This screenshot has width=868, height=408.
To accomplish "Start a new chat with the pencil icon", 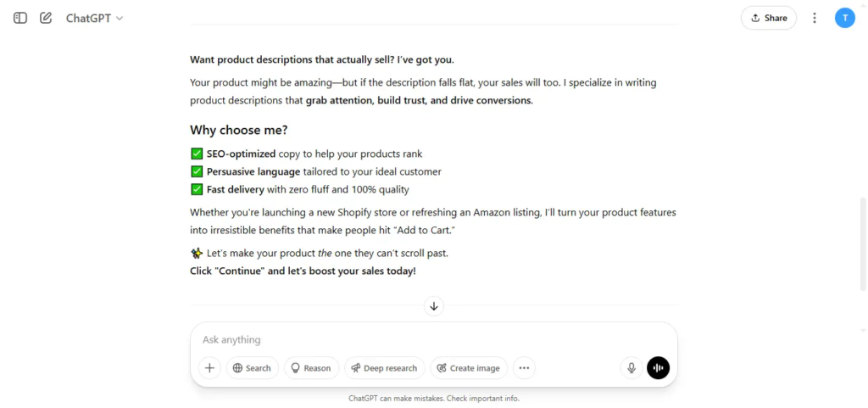I will click(x=46, y=18).
